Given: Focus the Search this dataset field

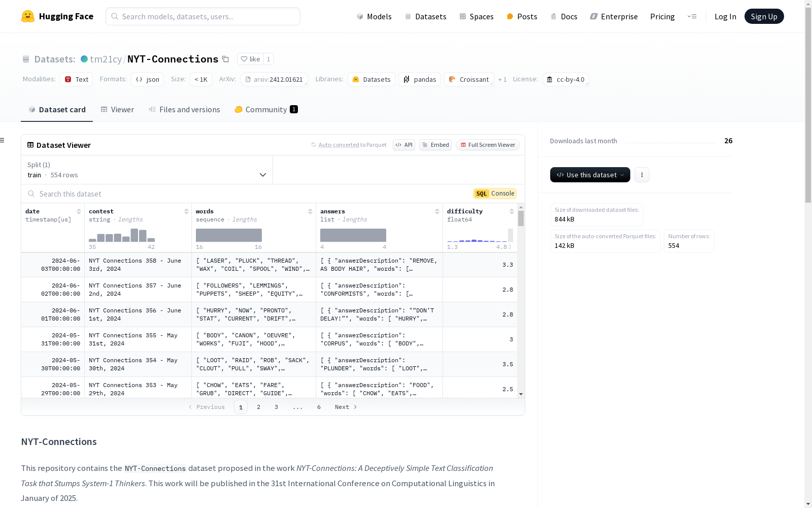Looking at the screenshot, I should [249, 194].
